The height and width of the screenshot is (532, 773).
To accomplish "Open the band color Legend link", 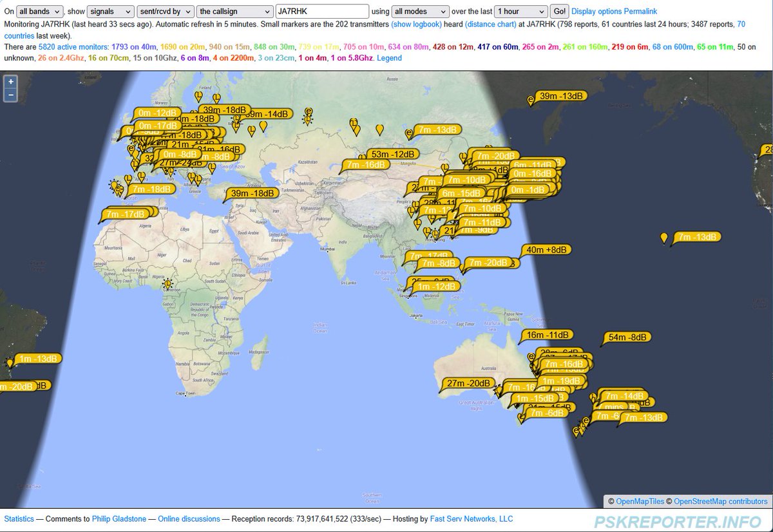I will 389,58.
